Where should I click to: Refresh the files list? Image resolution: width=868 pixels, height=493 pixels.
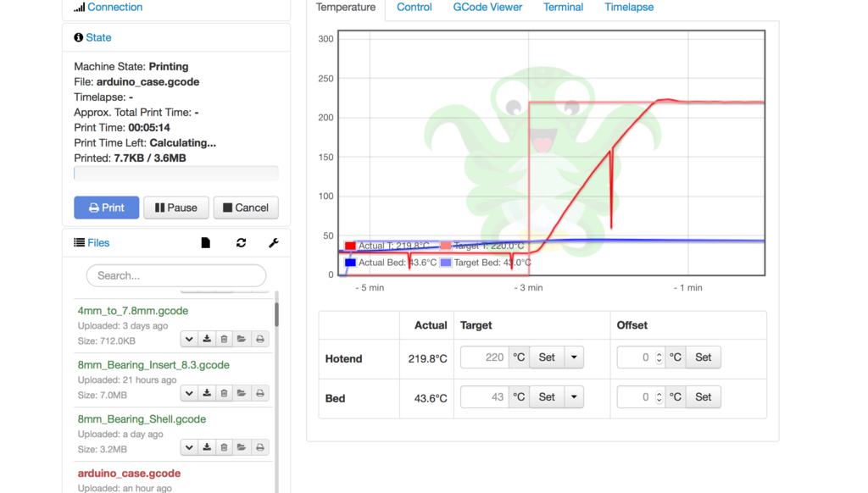[x=241, y=242]
